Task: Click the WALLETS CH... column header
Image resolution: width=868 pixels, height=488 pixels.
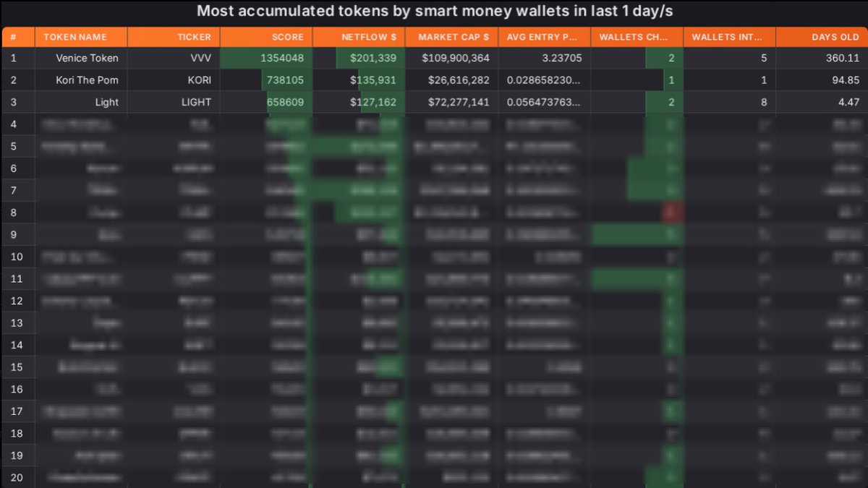Action: [637, 37]
